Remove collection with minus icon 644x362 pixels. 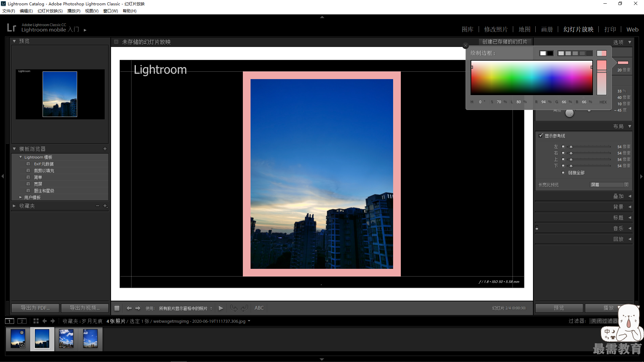[98, 206]
